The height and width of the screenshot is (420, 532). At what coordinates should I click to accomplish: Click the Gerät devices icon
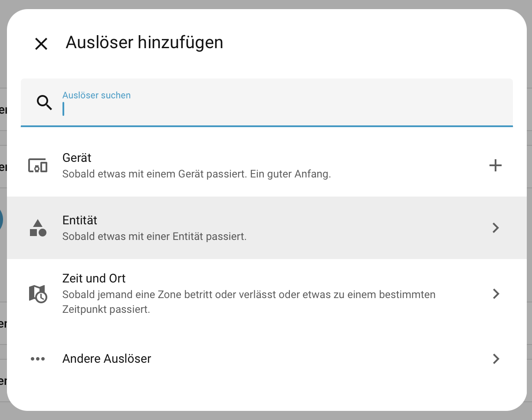(38, 166)
